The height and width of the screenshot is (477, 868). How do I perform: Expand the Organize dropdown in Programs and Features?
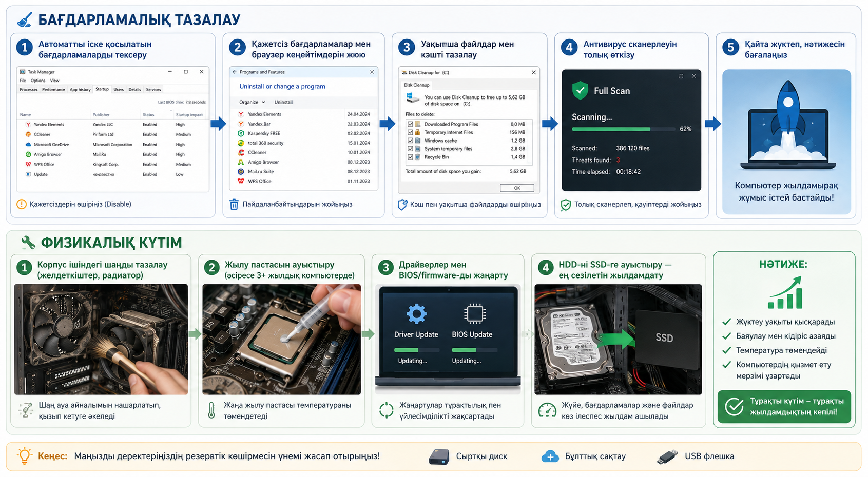tap(252, 102)
